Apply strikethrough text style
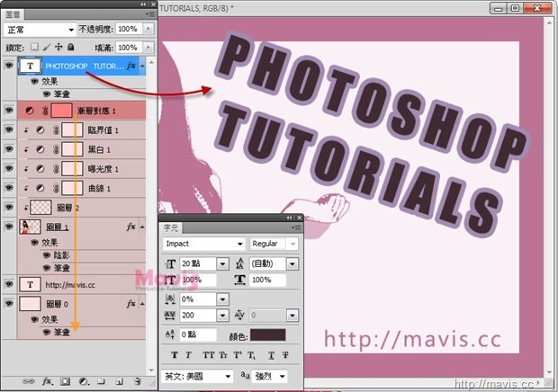 tap(285, 354)
